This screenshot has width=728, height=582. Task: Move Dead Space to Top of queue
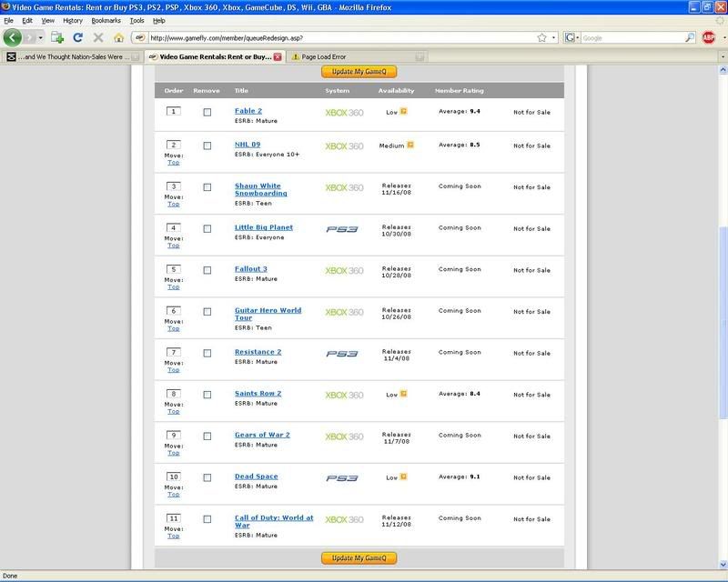173,495
